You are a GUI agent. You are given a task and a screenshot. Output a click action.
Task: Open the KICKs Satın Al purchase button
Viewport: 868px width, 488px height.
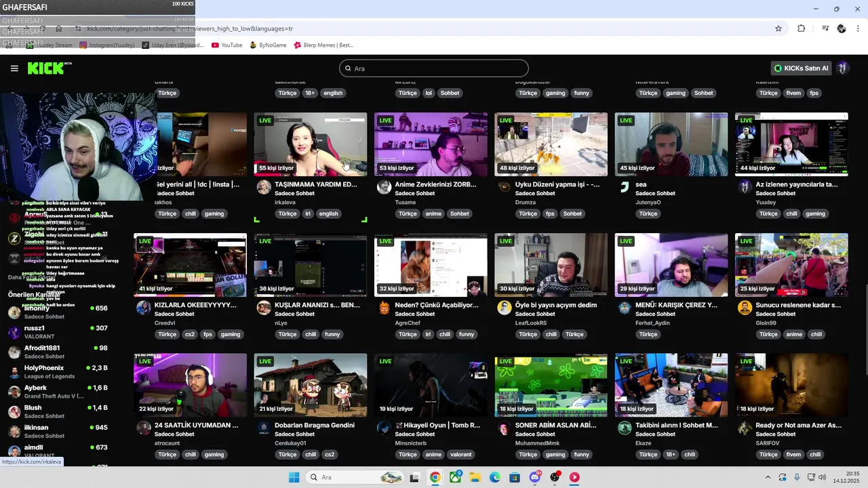click(x=802, y=68)
